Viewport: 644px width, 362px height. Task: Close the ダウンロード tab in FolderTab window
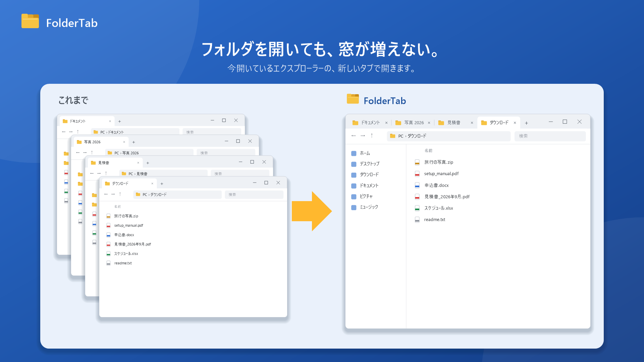(515, 123)
